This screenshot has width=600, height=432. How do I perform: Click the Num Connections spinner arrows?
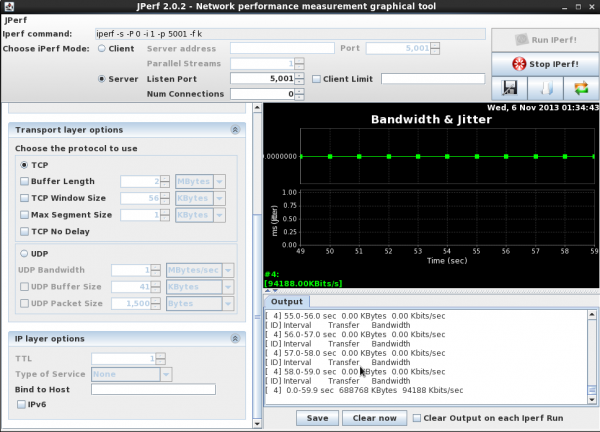pos(300,94)
